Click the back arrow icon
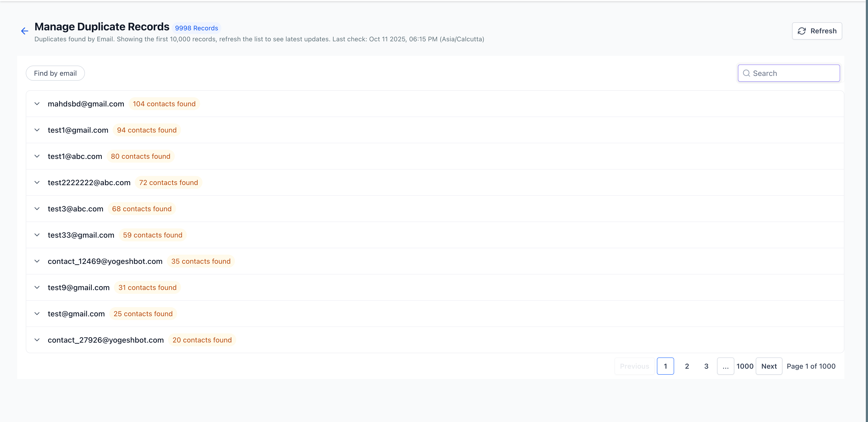Viewport: 868px width, 422px height. (x=25, y=31)
